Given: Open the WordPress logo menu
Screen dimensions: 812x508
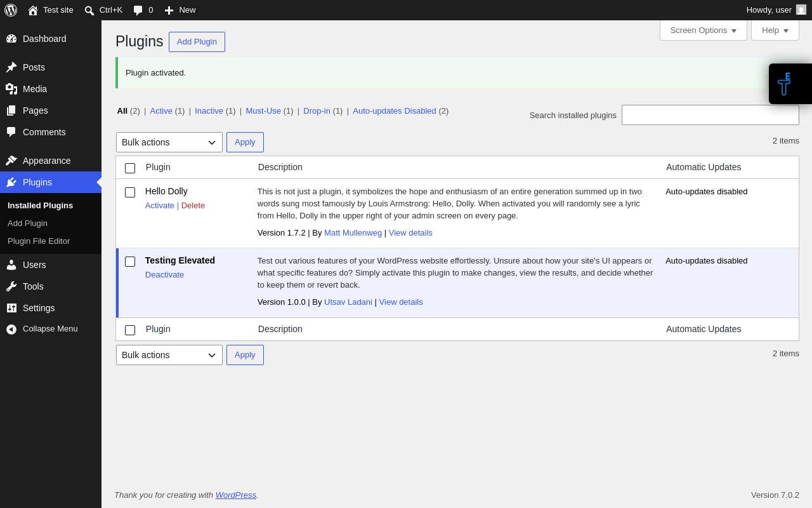Looking at the screenshot, I should point(11,10).
